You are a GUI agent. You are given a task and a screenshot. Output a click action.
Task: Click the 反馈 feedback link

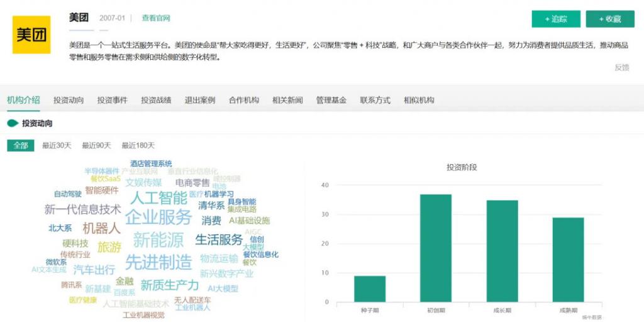click(x=621, y=68)
